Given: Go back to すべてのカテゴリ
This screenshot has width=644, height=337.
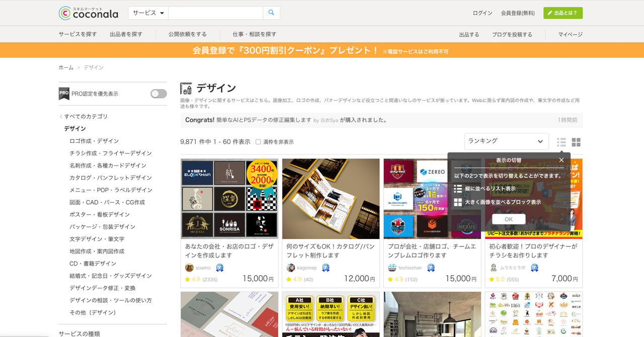Looking at the screenshot, I should click(86, 116).
